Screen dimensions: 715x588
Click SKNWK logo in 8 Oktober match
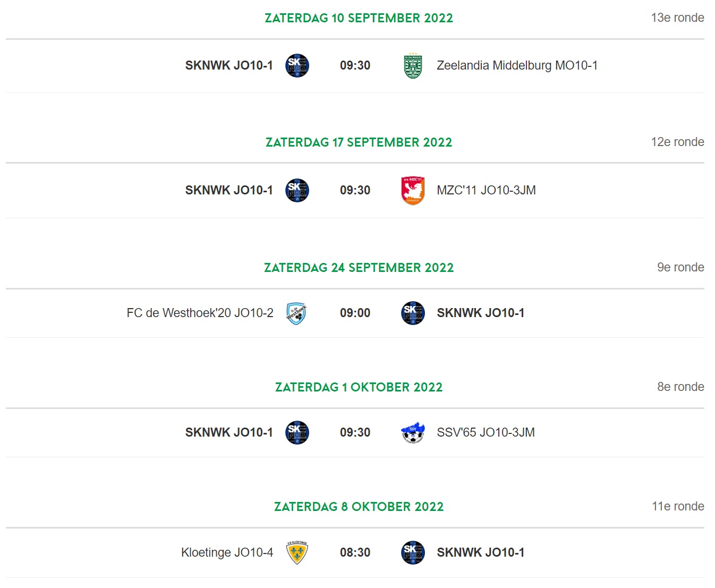click(413, 552)
